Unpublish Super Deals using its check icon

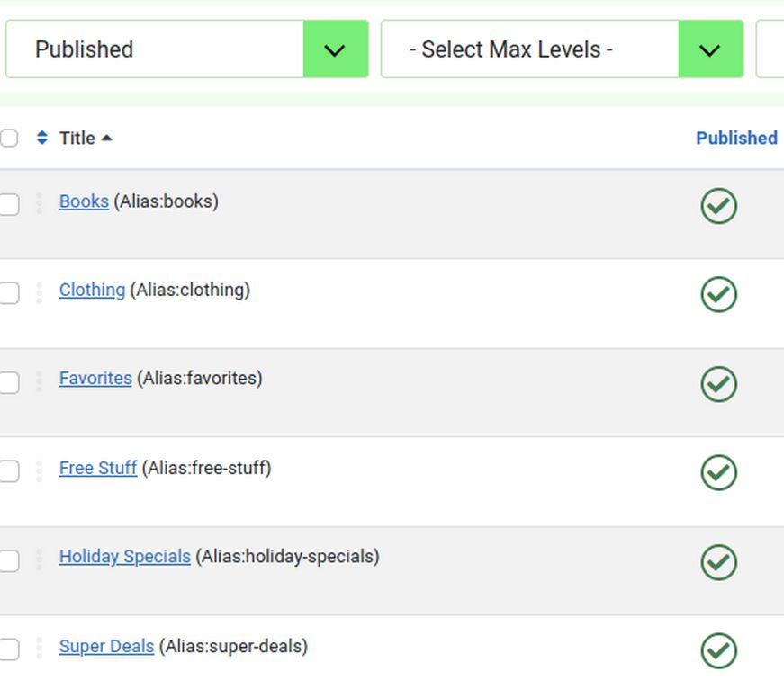pos(718,651)
